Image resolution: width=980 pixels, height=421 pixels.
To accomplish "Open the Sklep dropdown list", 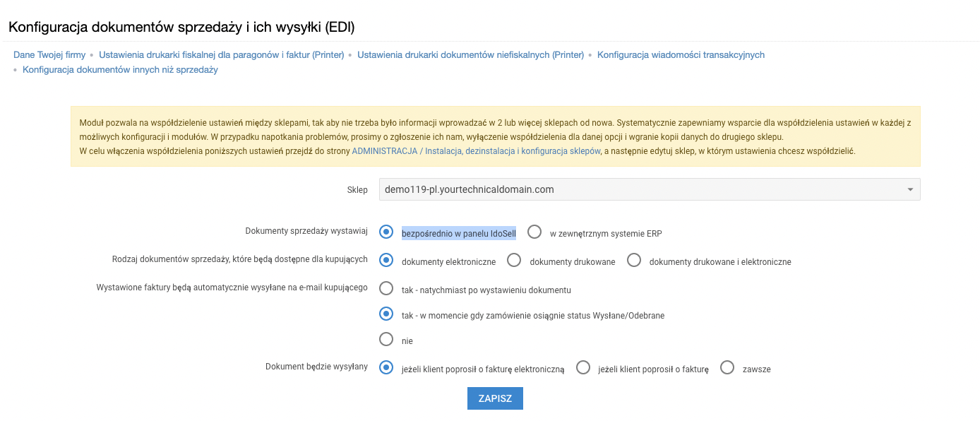I will point(650,189).
